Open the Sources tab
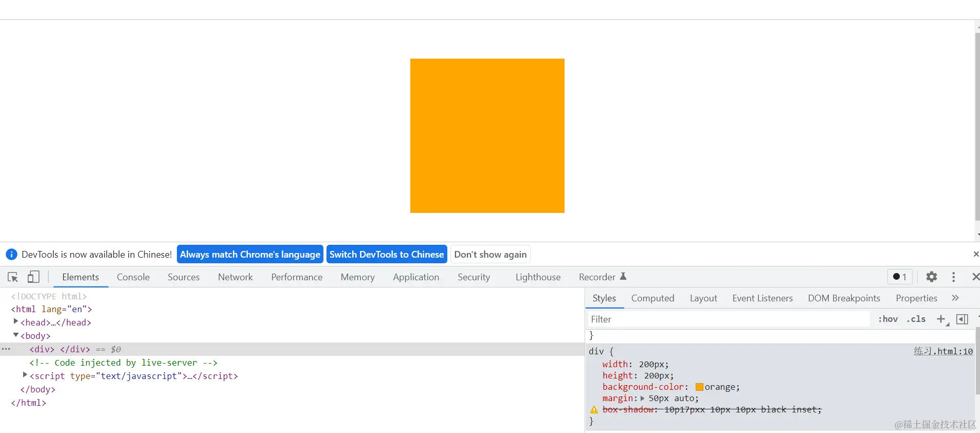 (184, 277)
